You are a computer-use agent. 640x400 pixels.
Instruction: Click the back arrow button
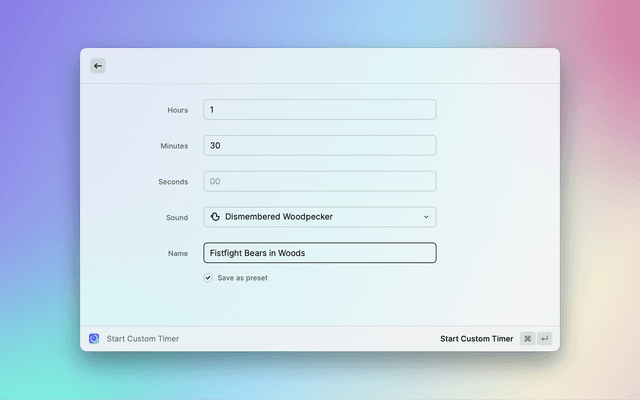[x=97, y=66]
